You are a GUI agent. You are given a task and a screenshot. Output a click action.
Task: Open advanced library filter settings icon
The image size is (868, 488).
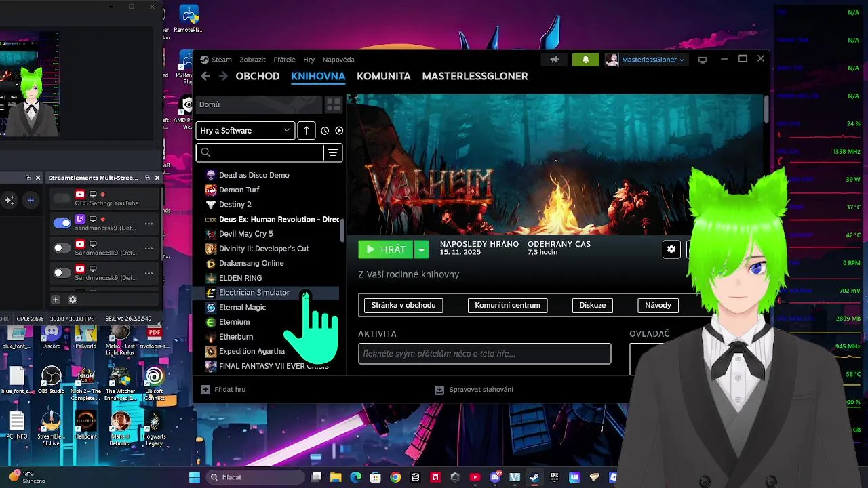tap(333, 152)
